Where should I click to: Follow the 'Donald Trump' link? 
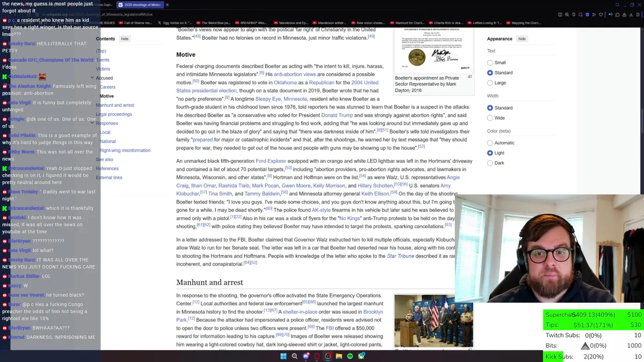[x=337, y=115]
